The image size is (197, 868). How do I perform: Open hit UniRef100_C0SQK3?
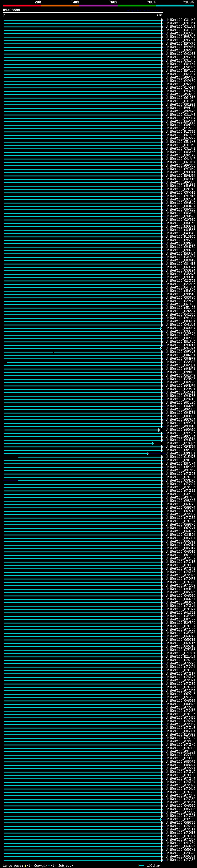[180, 33]
